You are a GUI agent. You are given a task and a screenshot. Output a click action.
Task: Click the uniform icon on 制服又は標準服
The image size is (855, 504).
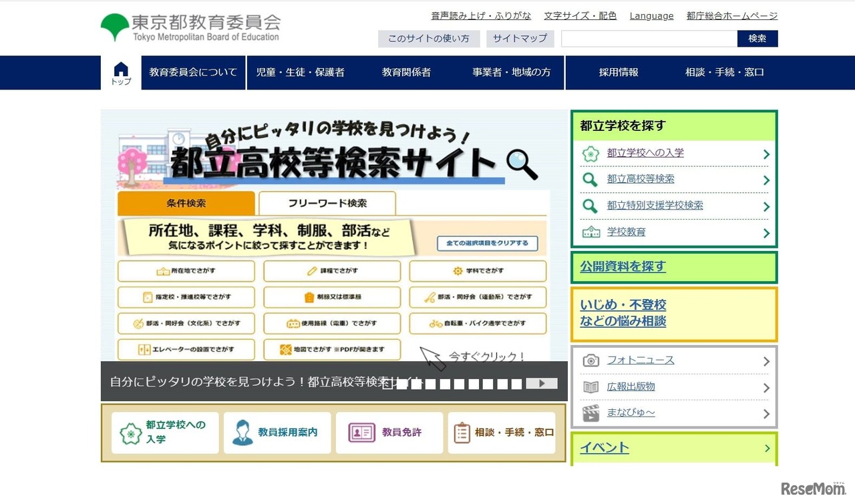(309, 297)
